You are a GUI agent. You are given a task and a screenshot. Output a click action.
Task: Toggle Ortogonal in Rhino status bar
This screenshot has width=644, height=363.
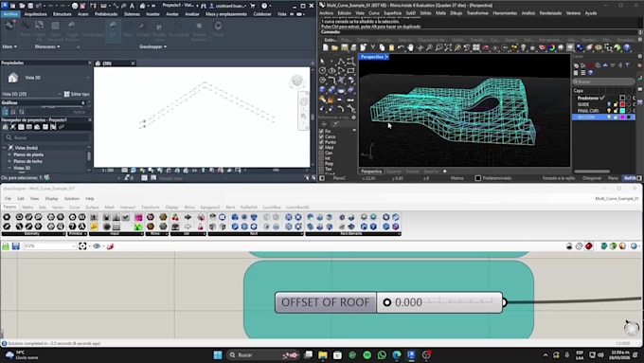pyautogui.click(x=591, y=178)
